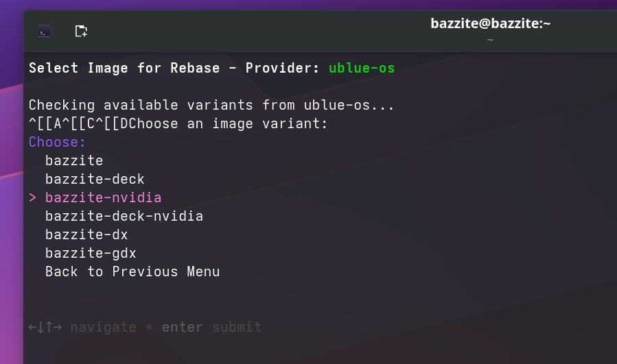
Task: Click the purple Choose: prompt label
Action: (x=57, y=142)
